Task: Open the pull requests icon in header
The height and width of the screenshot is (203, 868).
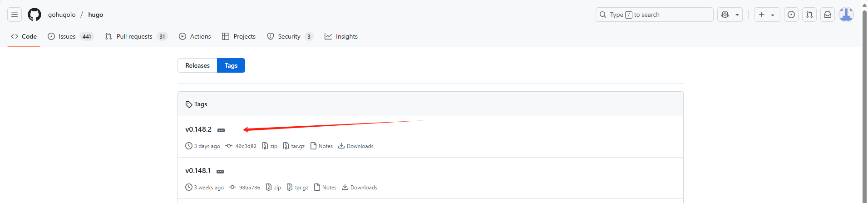Action: pyautogui.click(x=809, y=15)
